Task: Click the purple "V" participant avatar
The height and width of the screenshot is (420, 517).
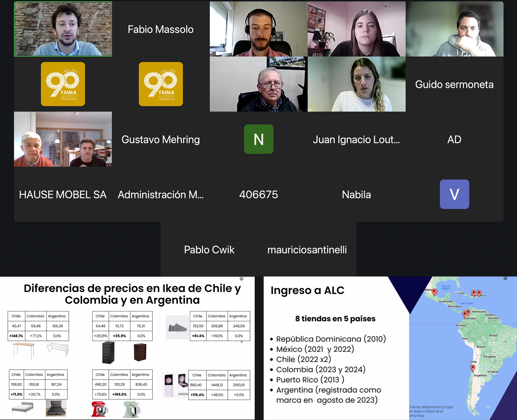Action: (454, 194)
